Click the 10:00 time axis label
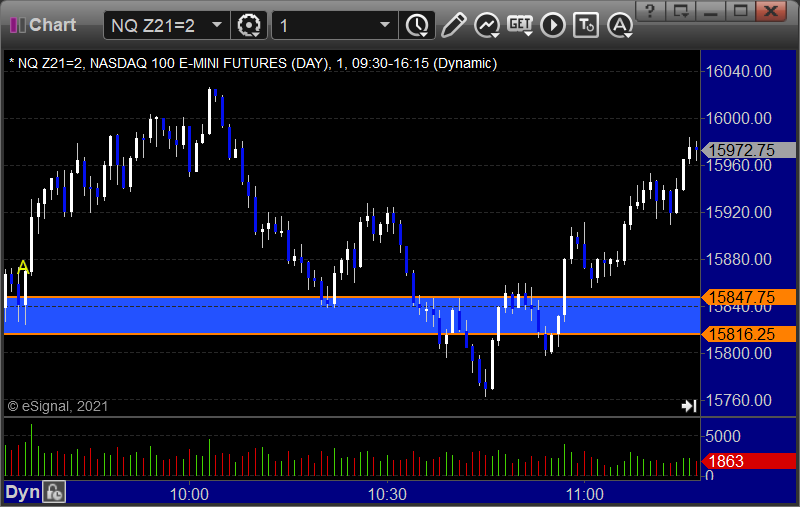 pos(189,494)
